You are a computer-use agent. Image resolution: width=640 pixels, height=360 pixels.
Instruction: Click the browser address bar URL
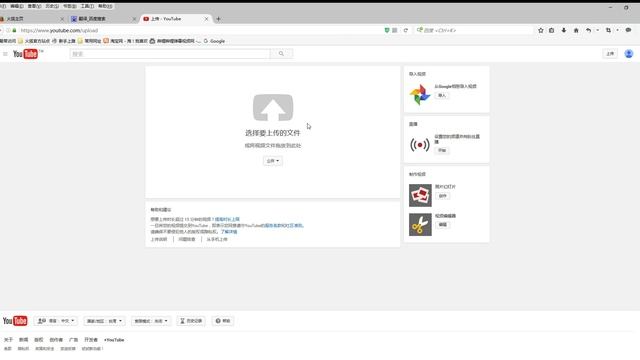coord(59,30)
